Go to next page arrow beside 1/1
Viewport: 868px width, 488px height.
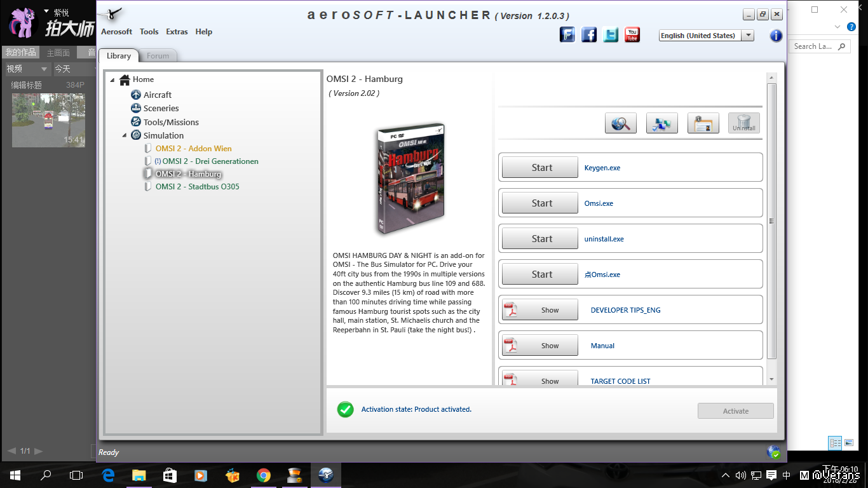click(x=39, y=451)
